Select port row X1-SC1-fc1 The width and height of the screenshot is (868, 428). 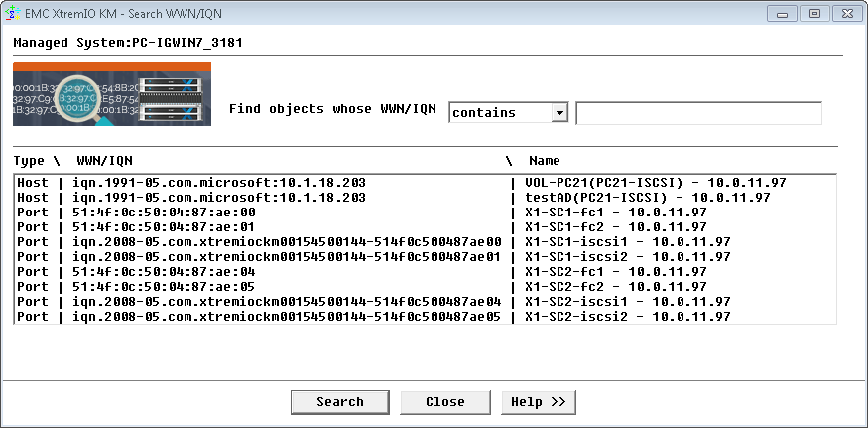tap(425, 213)
